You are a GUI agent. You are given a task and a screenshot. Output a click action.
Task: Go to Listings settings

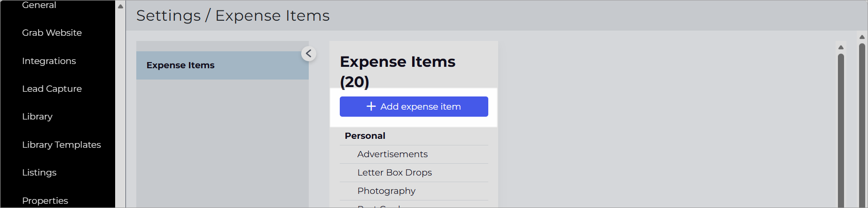tap(39, 172)
